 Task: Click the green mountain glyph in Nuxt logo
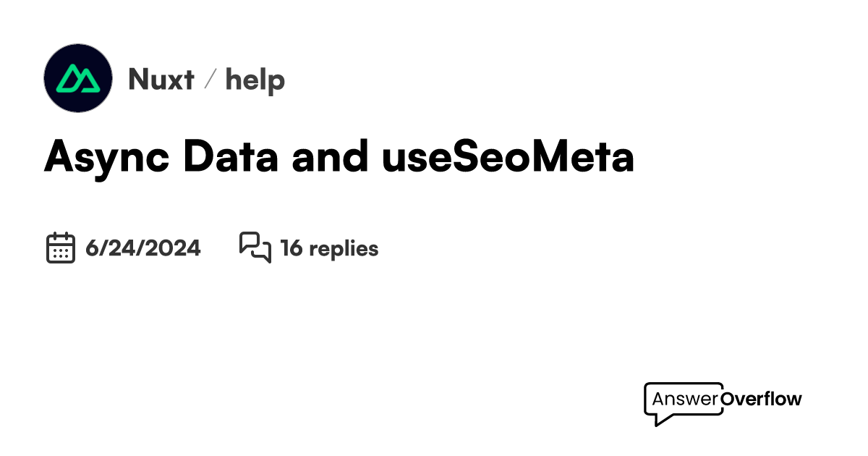[x=78, y=78]
